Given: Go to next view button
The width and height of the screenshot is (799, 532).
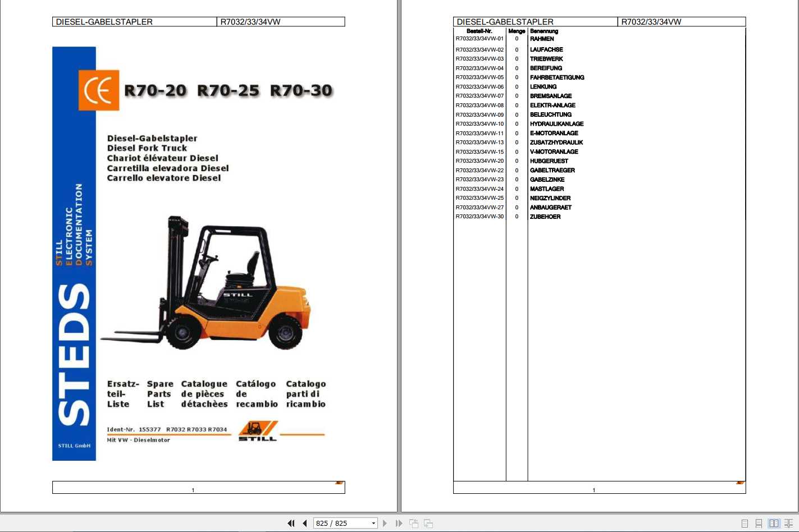Looking at the screenshot, I should [x=428, y=523].
